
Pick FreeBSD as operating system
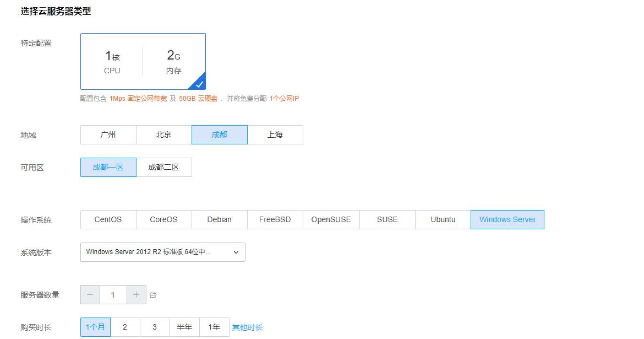click(x=275, y=219)
